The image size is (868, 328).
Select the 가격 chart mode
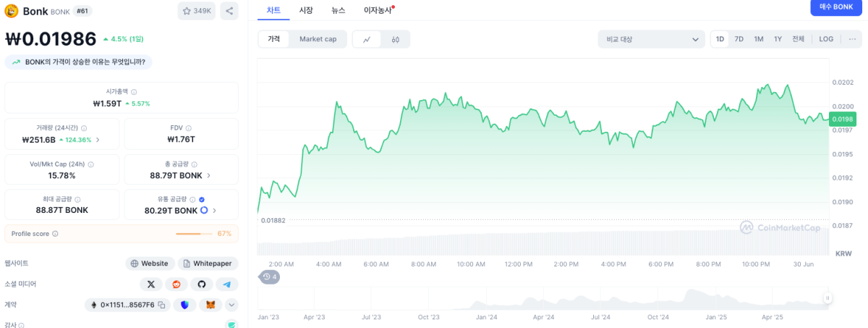274,39
